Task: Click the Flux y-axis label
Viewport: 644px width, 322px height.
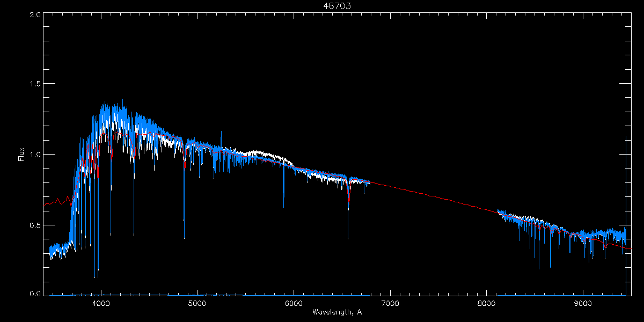Action: 21,154
